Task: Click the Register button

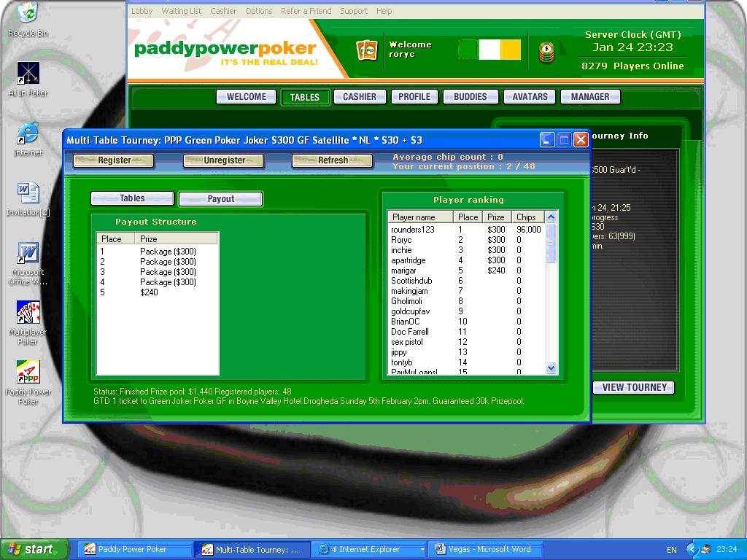Action: coord(114,160)
